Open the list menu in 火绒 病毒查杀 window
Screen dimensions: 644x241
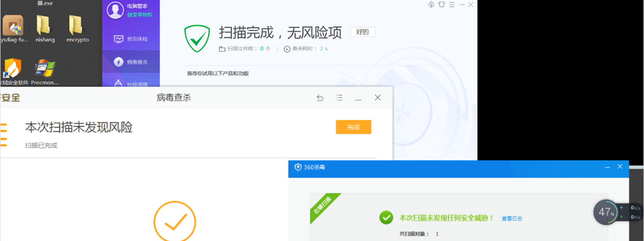[x=339, y=98]
